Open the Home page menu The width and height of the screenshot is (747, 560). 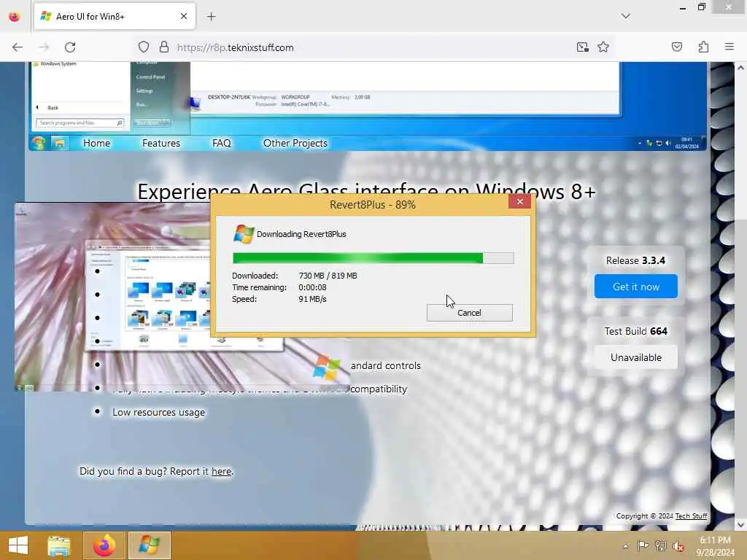pos(97,144)
